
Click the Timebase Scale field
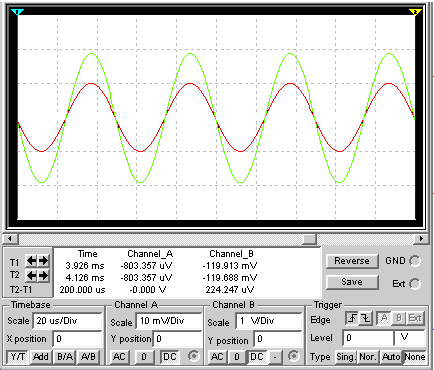(x=67, y=321)
